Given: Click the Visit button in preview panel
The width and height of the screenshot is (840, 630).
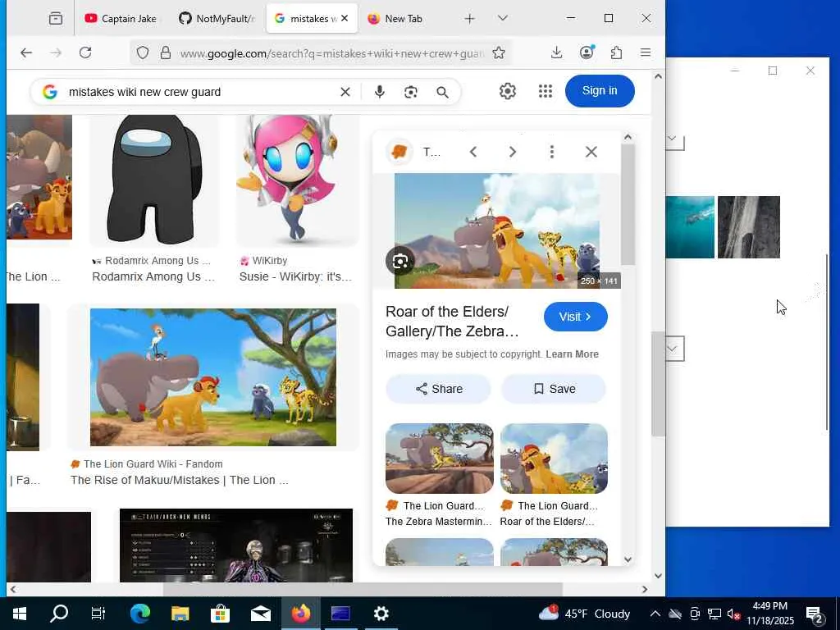Looking at the screenshot, I should pyautogui.click(x=575, y=317).
